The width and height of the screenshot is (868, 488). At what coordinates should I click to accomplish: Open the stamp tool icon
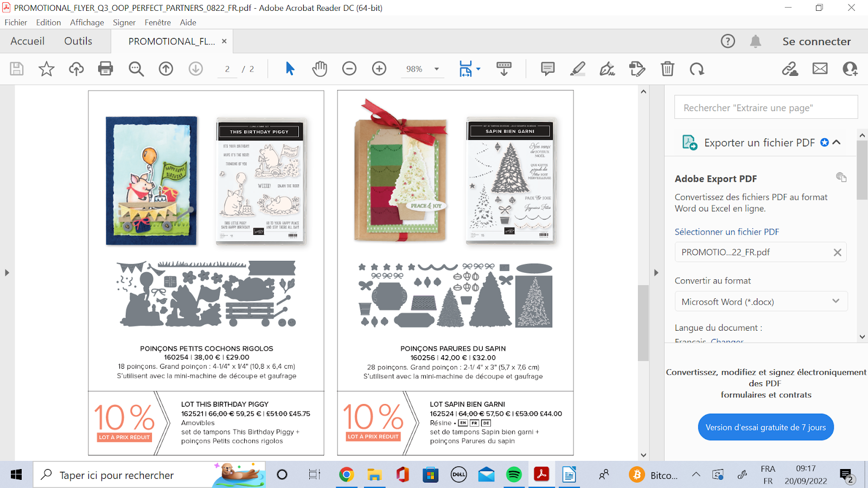[637, 69]
